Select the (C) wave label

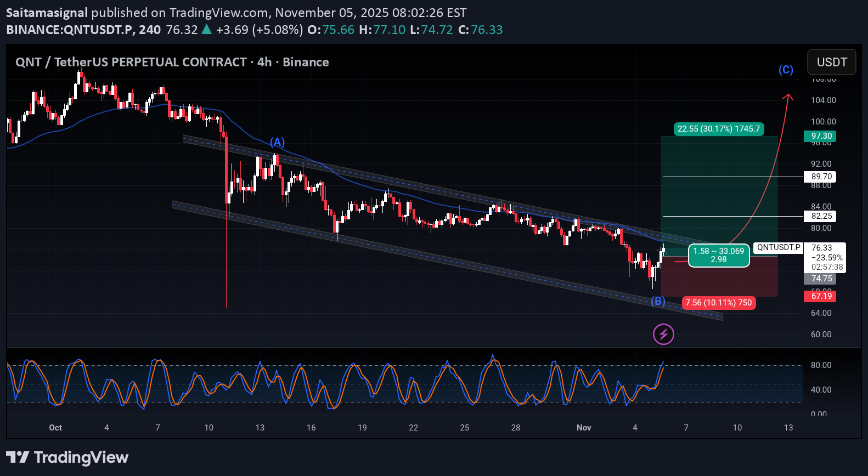[x=786, y=70]
